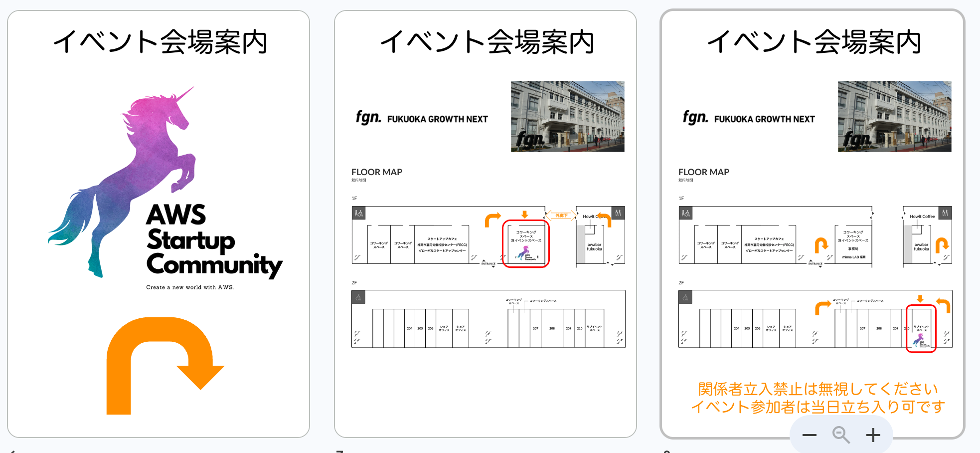Click the "Create a new world with AWS." tagline

coord(190,287)
